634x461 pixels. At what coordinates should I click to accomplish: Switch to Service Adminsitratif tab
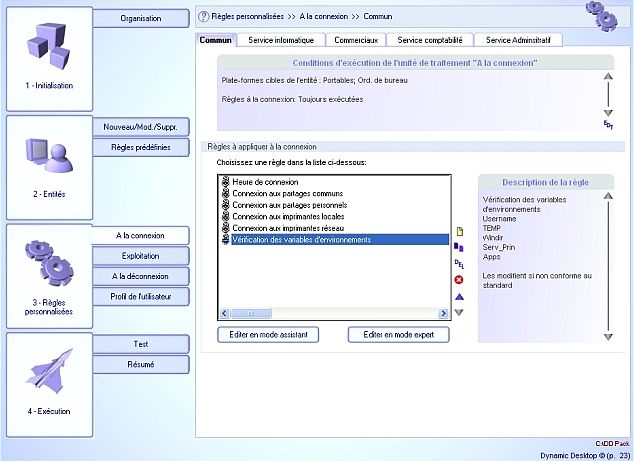[x=518, y=40]
